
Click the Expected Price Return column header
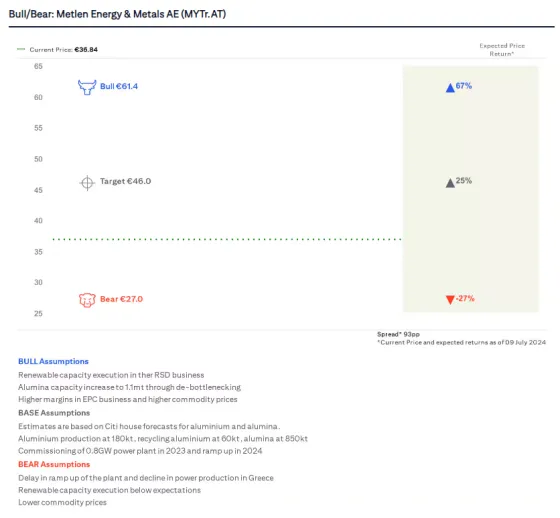502,50
